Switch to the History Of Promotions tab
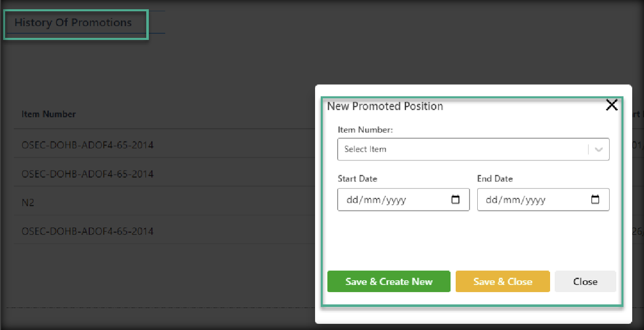This screenshot has width=644, height=330. click(x=73, y=23)
